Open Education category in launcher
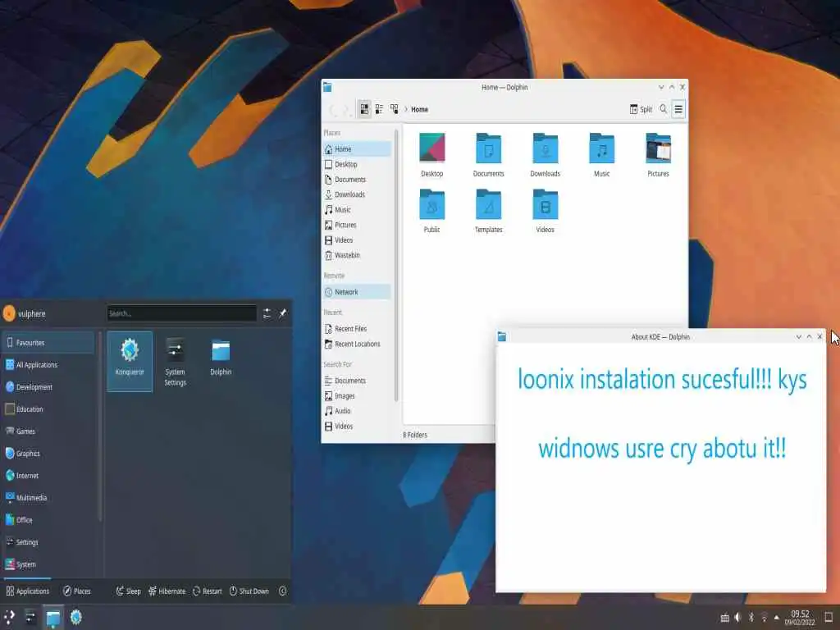This screenshot has width=840, height=630. pos(48,409)
